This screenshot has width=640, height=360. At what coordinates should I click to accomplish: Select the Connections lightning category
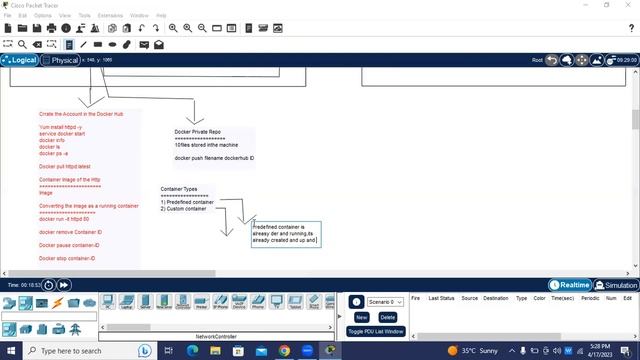58,303
